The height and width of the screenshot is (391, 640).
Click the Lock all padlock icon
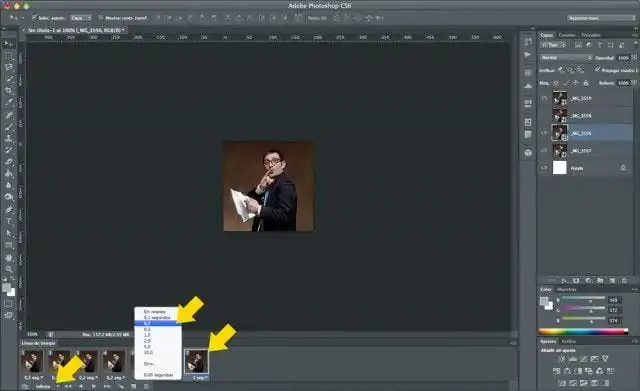(x=586, y=83)
